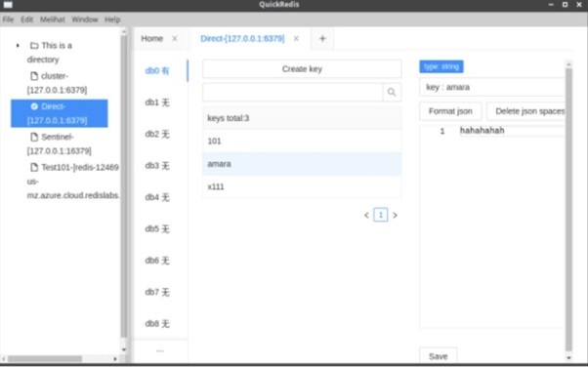Select Direct-[127.0.0.1:6379] connection in sidebar
This screenshot has width=588, height=367.
click(x=60, y=113)
